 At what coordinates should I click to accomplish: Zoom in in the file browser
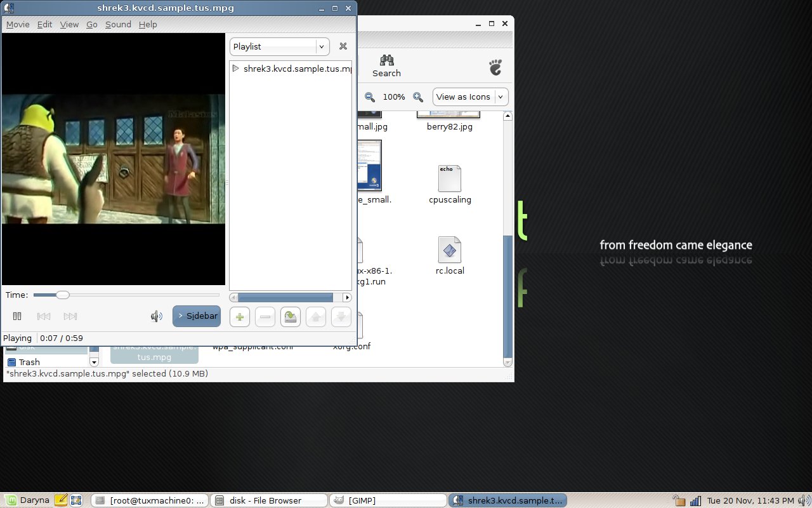tap(418, 97)
